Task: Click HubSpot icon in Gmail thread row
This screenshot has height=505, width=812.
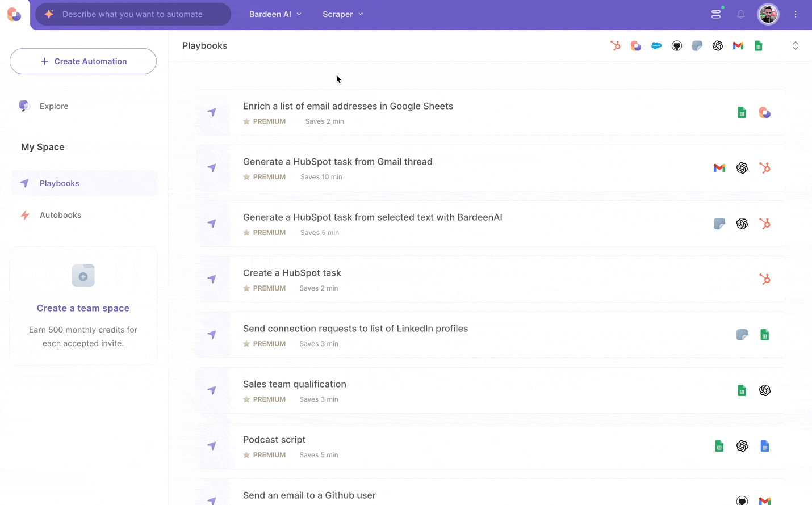Action: [765, 168]
